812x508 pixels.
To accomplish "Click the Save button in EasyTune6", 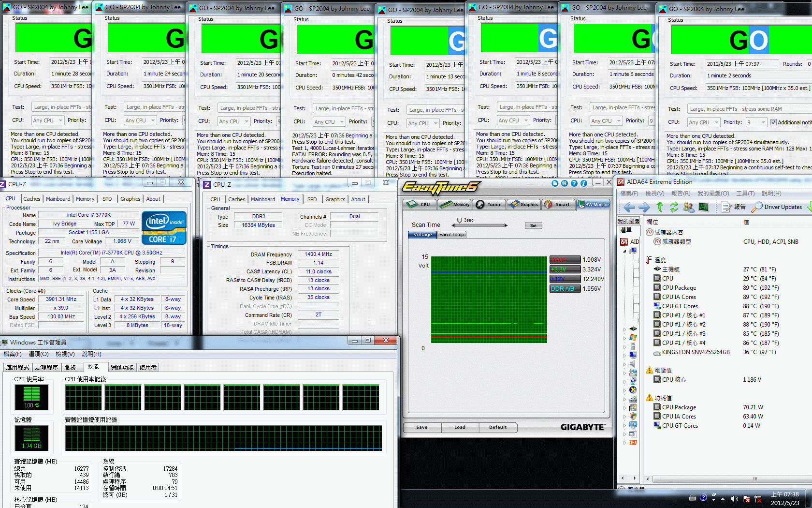I will [422, 427].
